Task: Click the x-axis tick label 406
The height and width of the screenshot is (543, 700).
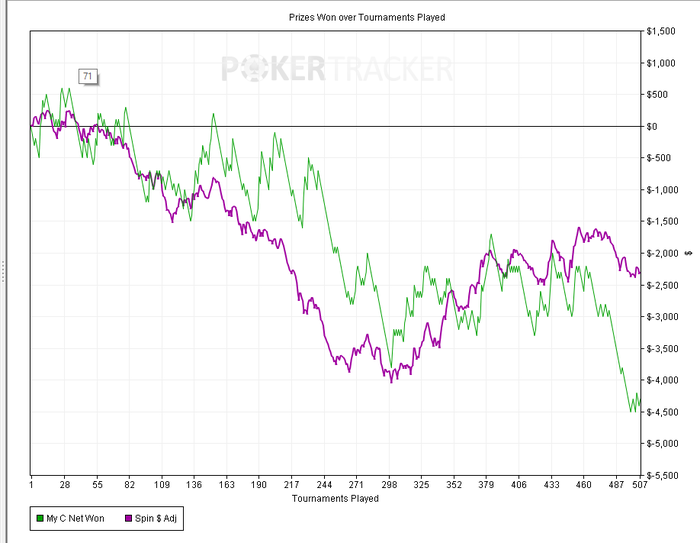Action: click(x=519, y=485)
